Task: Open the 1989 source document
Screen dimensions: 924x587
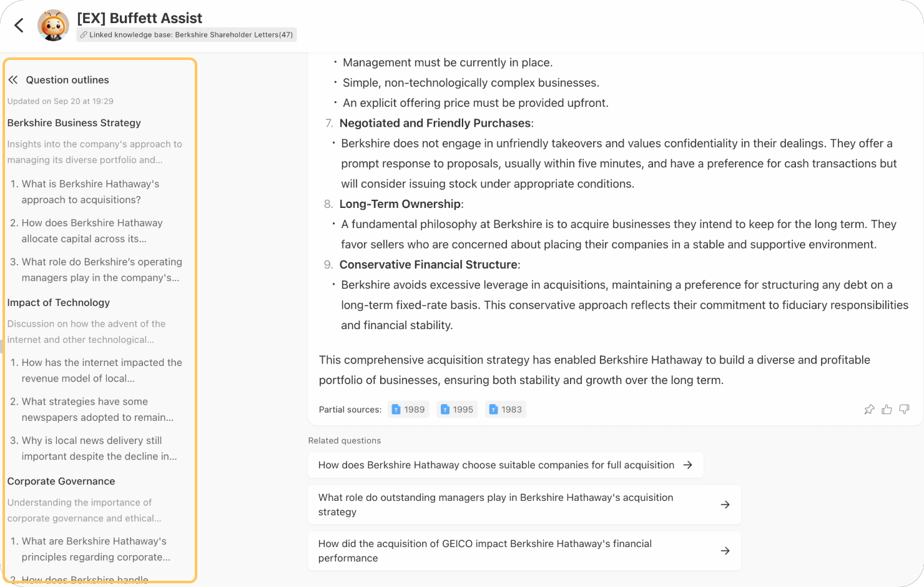Action: (408, 410)
